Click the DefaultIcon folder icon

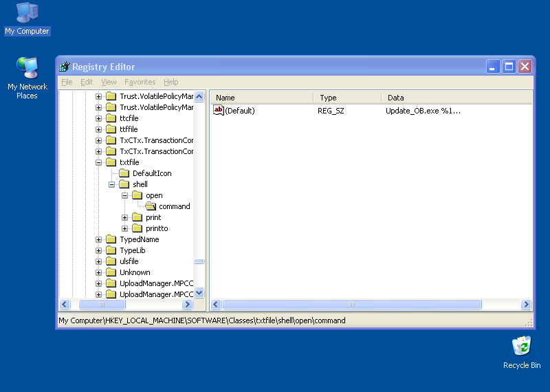coord(124,173)
